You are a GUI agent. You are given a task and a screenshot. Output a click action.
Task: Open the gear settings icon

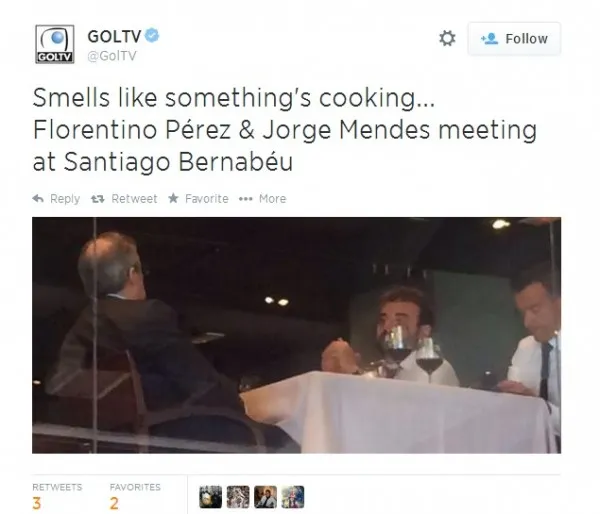tap(447, 38)
